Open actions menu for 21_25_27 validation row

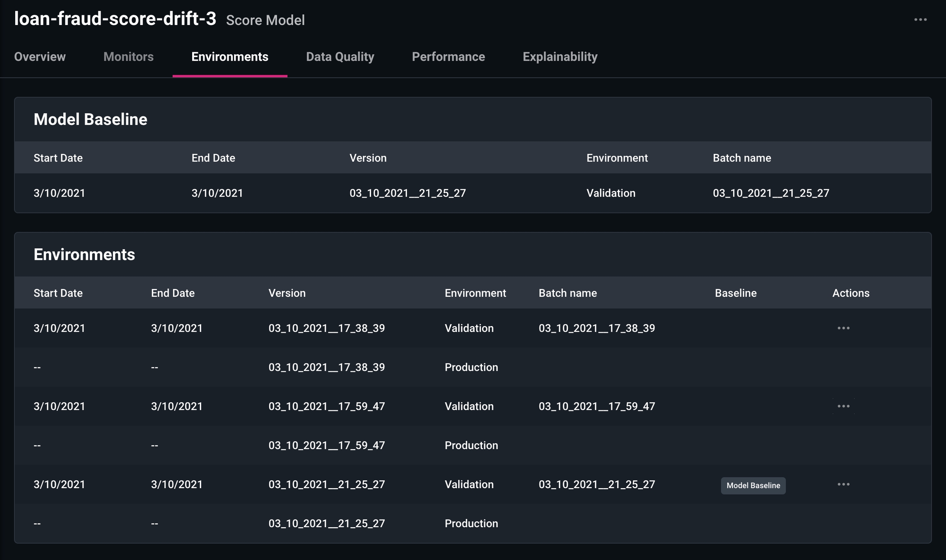click(x=843, y=484)
